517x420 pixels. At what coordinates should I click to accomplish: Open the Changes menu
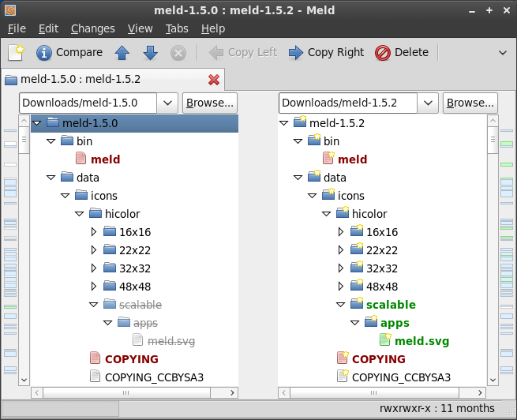click(93, 28)
